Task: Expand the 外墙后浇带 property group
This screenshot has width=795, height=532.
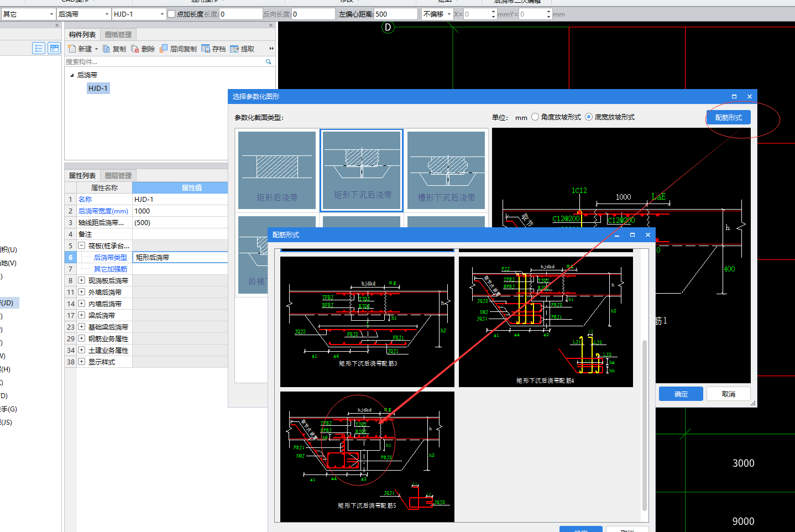Action: (81, 292)
